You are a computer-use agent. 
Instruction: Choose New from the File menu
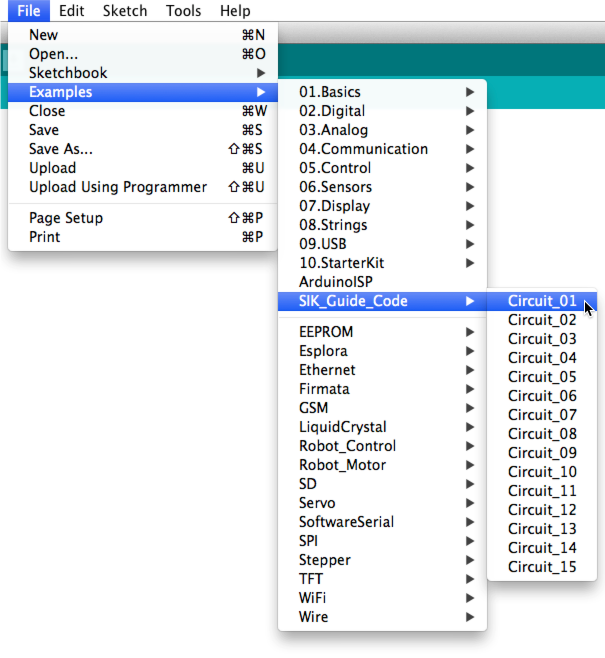[143, 35]
